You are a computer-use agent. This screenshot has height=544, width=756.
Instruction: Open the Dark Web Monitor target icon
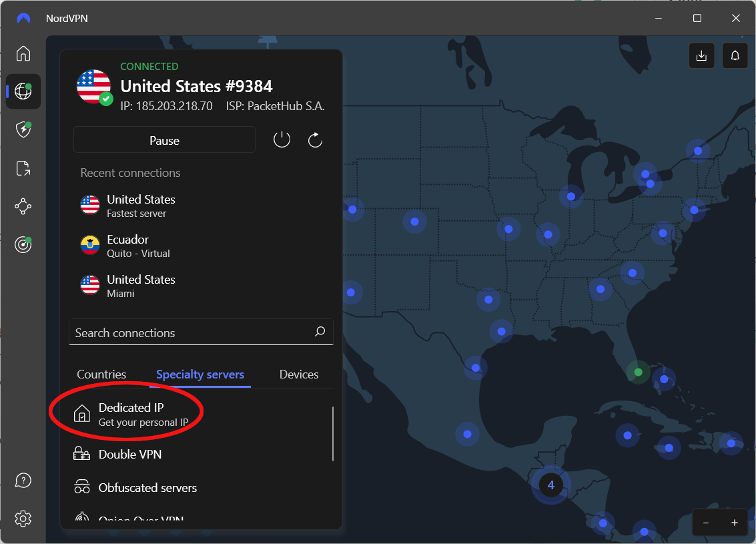tap(23, 244)
